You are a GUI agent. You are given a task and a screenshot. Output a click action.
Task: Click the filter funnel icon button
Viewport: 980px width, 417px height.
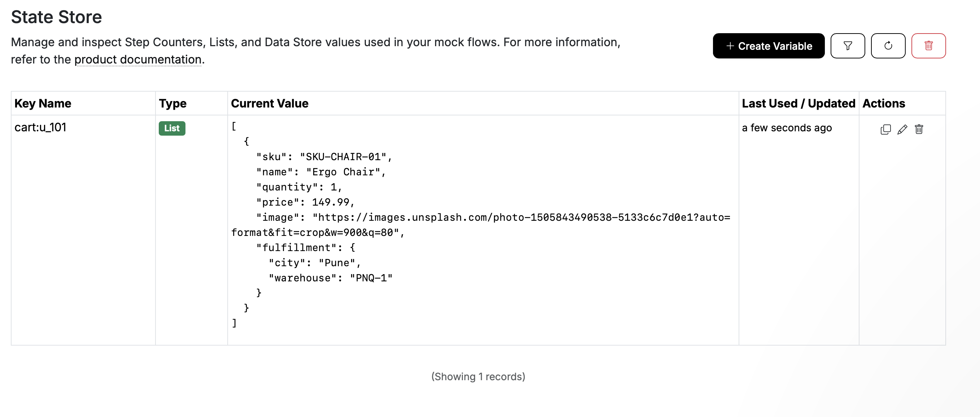coord(847,46)
